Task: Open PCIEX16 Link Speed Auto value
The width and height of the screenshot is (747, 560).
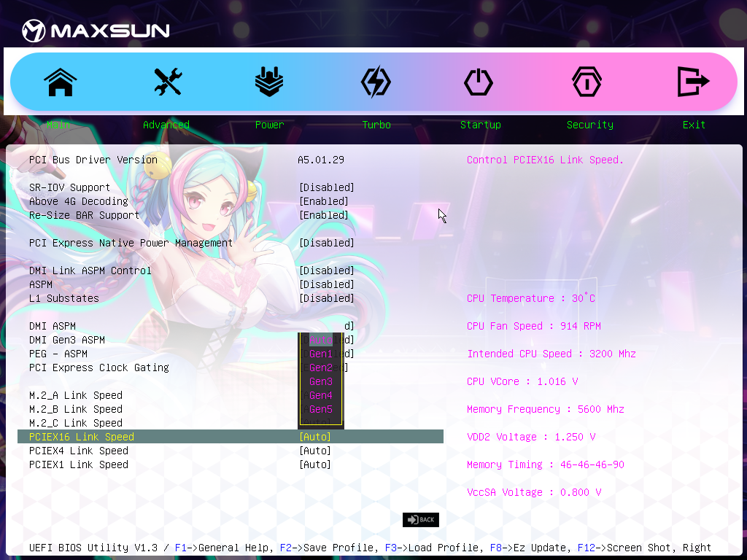Action: click(315, 437)
